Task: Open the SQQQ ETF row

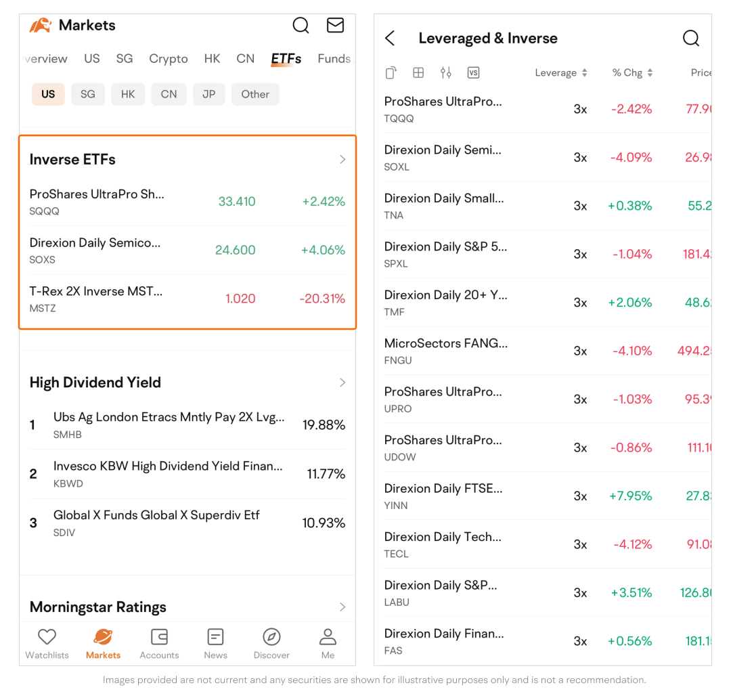Action: 187,202
